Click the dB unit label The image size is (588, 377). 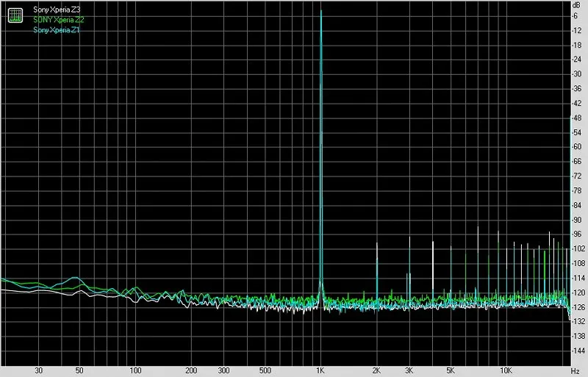(x=577, y=5)
